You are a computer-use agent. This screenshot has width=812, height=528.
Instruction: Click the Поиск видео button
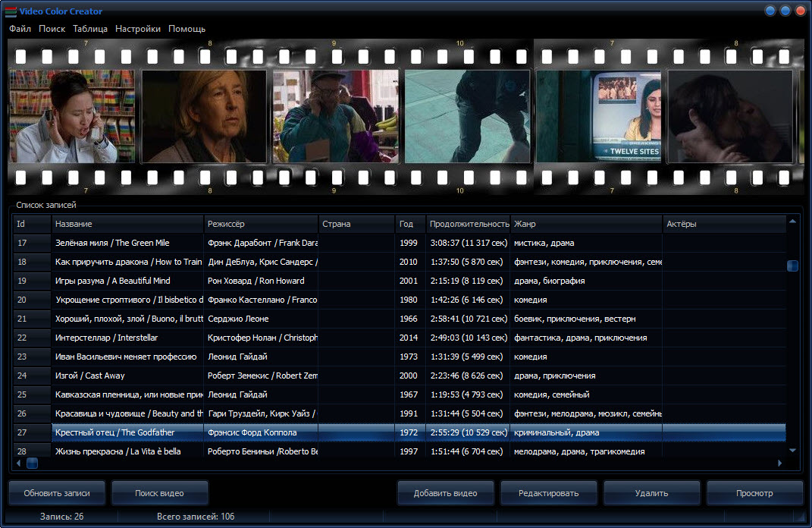tap(159, 493)
